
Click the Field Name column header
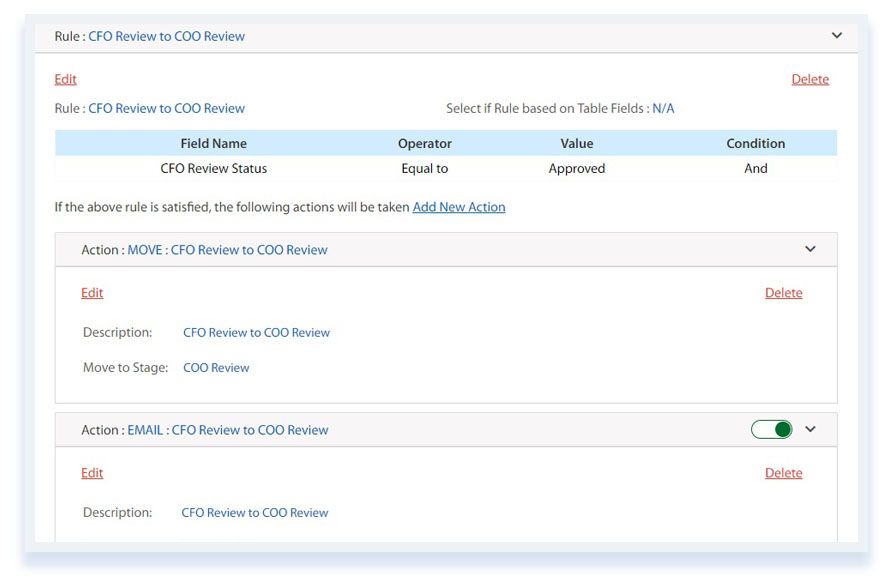click(x=213, y=143)
